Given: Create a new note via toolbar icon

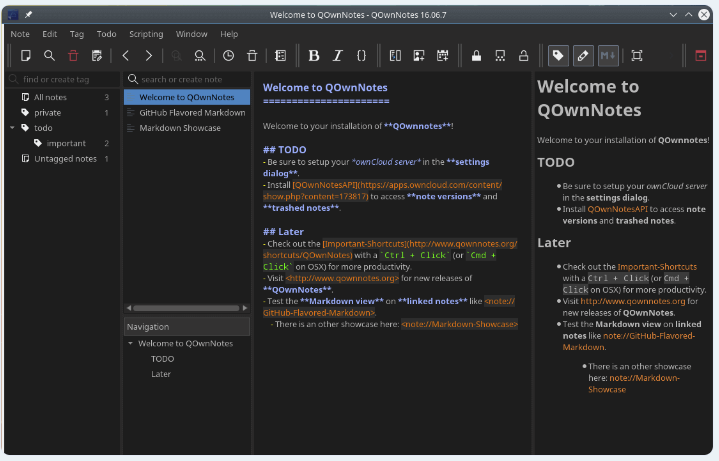Looking at the screenshot, I should (x=26, y=56).
